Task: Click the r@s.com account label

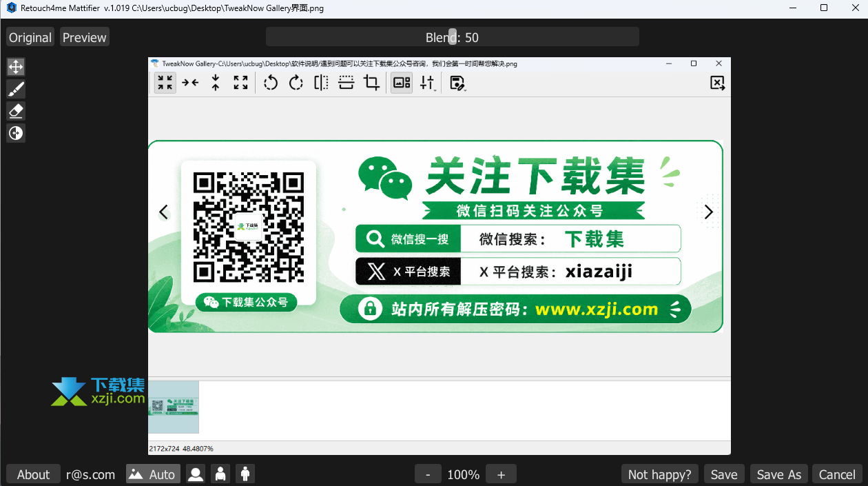Action: (x=90, y=474)
